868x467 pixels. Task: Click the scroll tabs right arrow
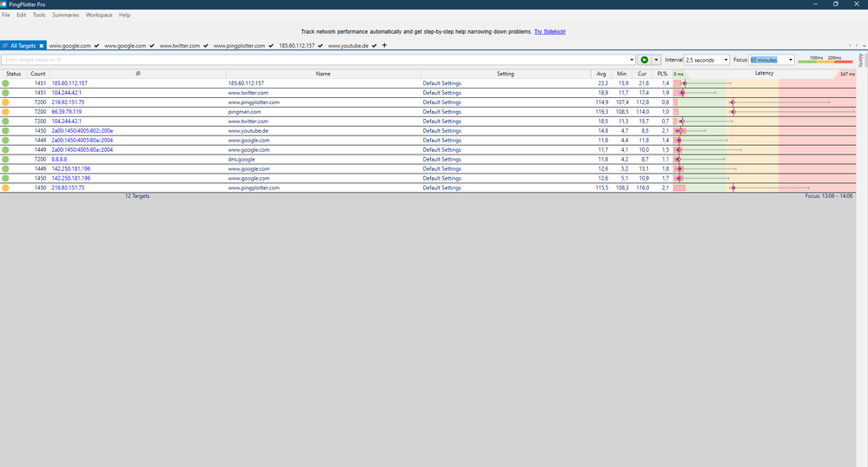857,46
